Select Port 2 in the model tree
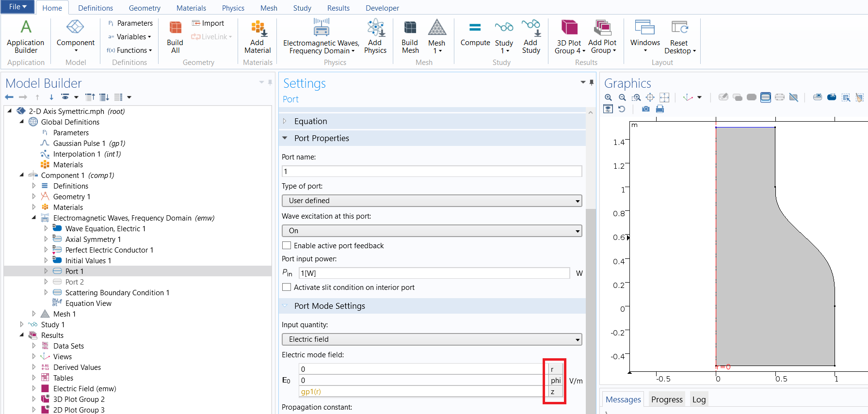 (75, 282)
